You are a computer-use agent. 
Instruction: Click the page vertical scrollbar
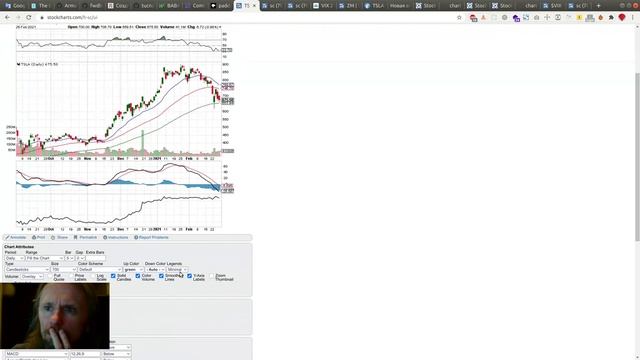pos(637,157)
